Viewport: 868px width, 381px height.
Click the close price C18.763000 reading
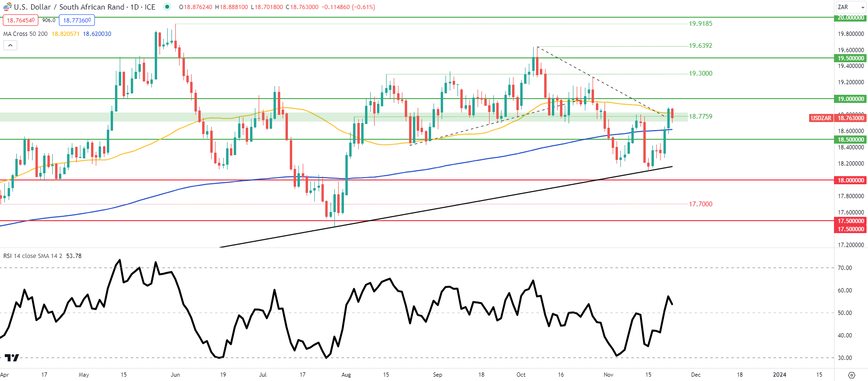302,7
